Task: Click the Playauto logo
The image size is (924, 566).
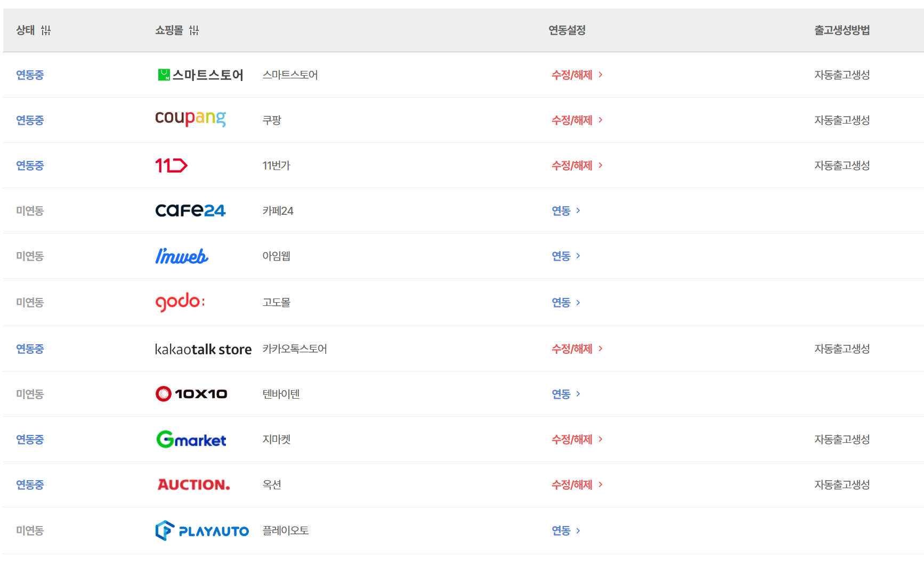Action: coord(202,531)
